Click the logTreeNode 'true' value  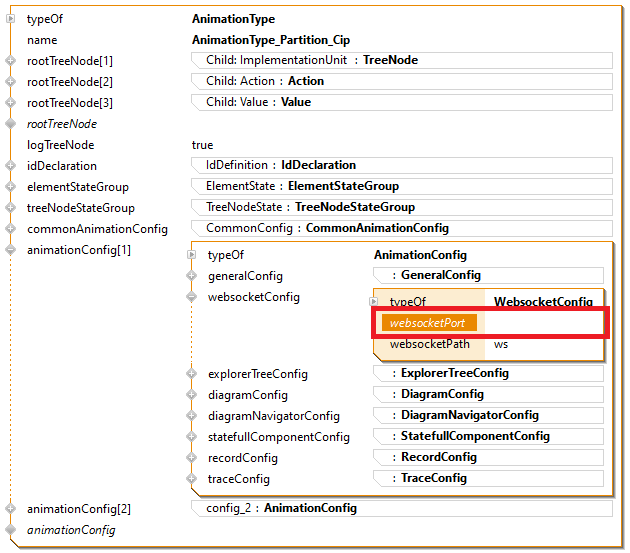pos(202,145)
